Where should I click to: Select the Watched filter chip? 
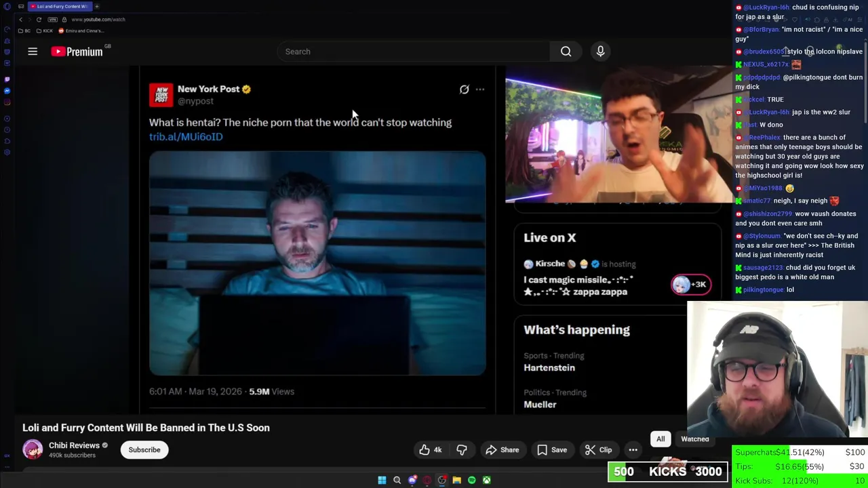[695, 439]
